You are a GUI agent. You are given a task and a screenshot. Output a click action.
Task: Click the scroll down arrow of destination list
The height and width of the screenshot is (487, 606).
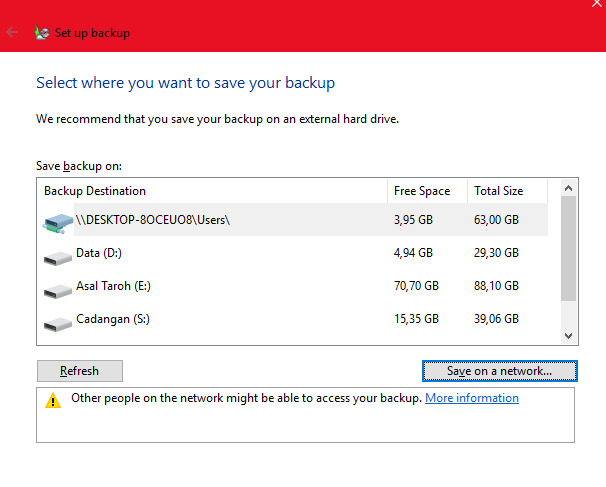click(x=568, y=335)
